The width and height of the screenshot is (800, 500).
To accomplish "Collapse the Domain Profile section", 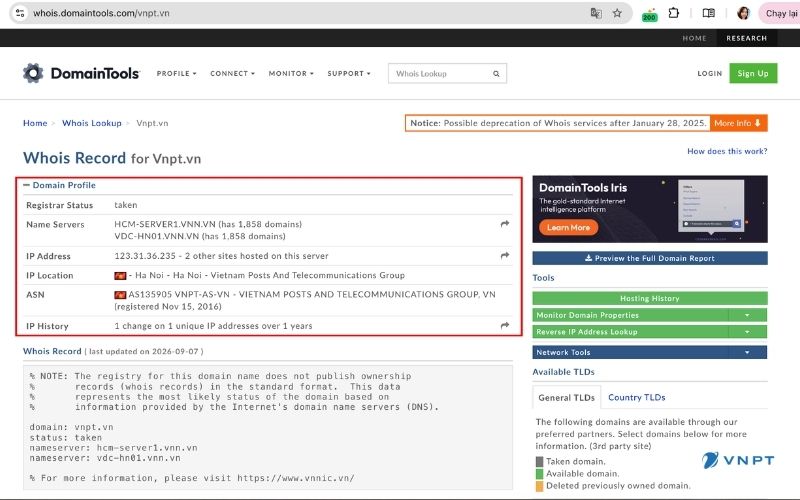I will [27, 185].
